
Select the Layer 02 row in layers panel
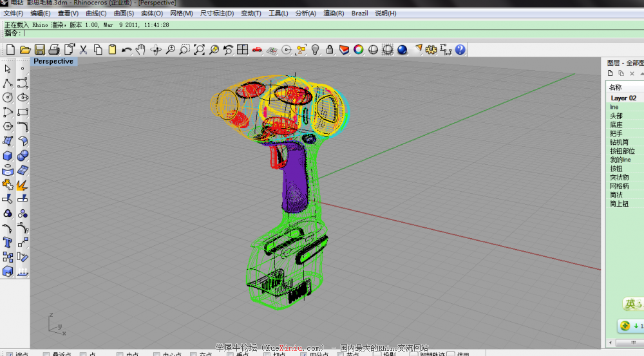625,98
